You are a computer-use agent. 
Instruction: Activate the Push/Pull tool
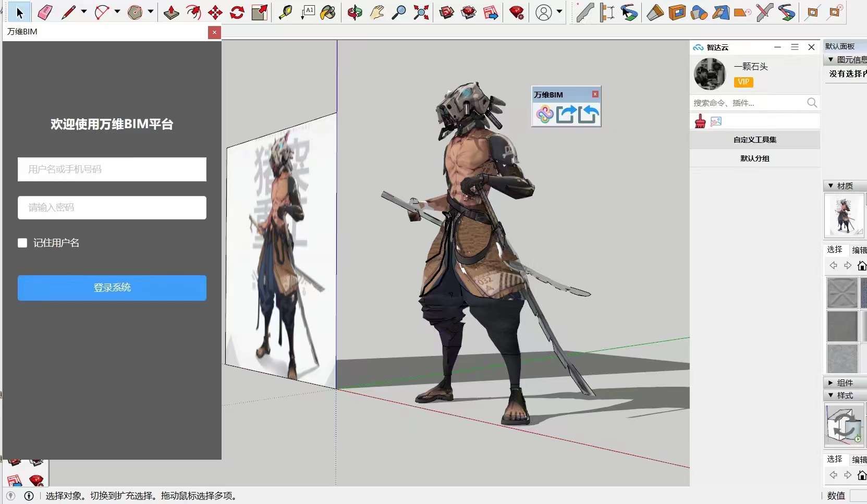171,13
